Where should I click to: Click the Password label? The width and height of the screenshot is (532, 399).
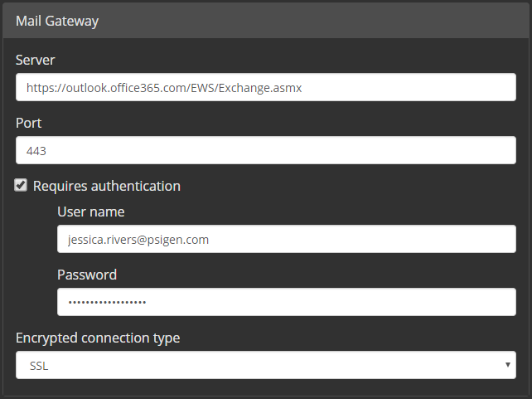pyautogui.click(x=87, y=275)
